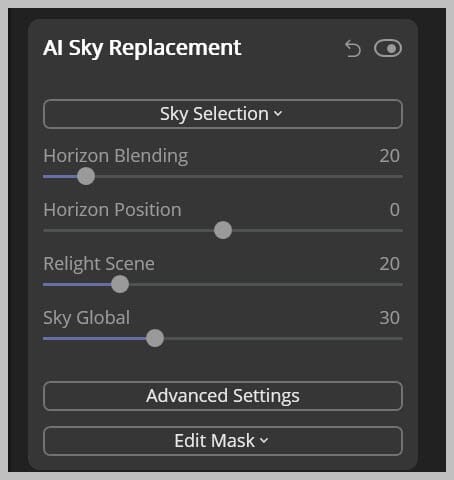
Task: Click the Horizon Position label text
Action: pyautogui.click(x=112, y=210)
